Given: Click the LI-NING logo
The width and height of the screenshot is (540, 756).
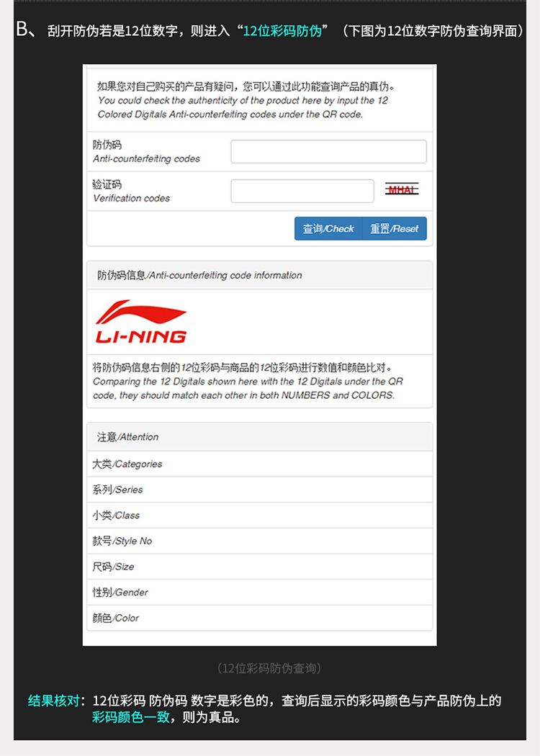Looking at the screenshot, I should point(141,322).
